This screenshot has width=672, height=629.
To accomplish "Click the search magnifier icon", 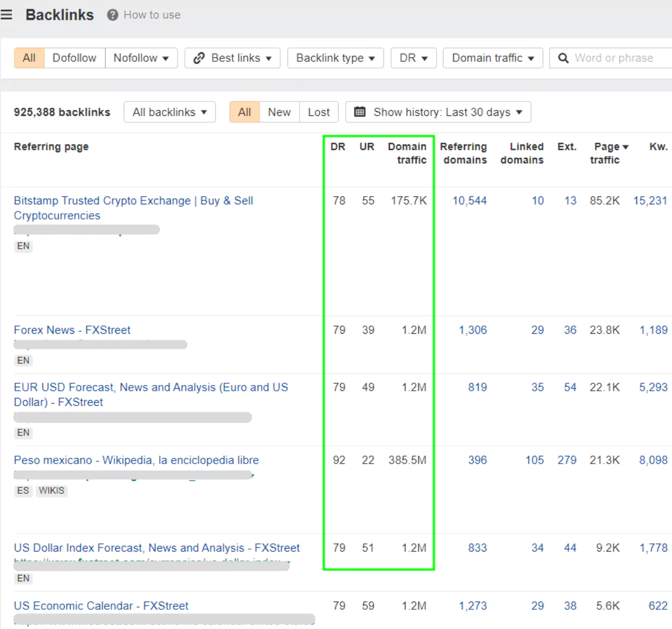I will coord(563,58).
